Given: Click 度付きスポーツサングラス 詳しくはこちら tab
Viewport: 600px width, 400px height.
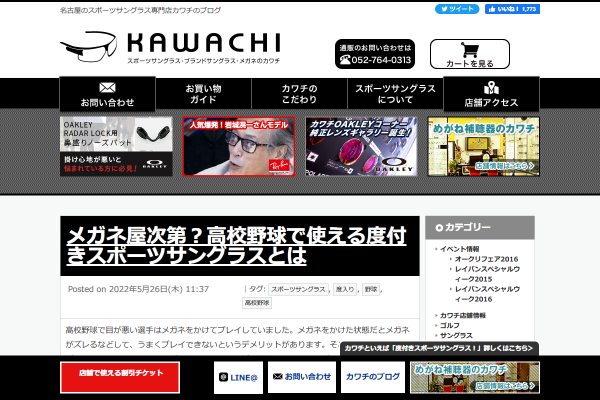Looking at the screenshot, I should pos(439,348).
